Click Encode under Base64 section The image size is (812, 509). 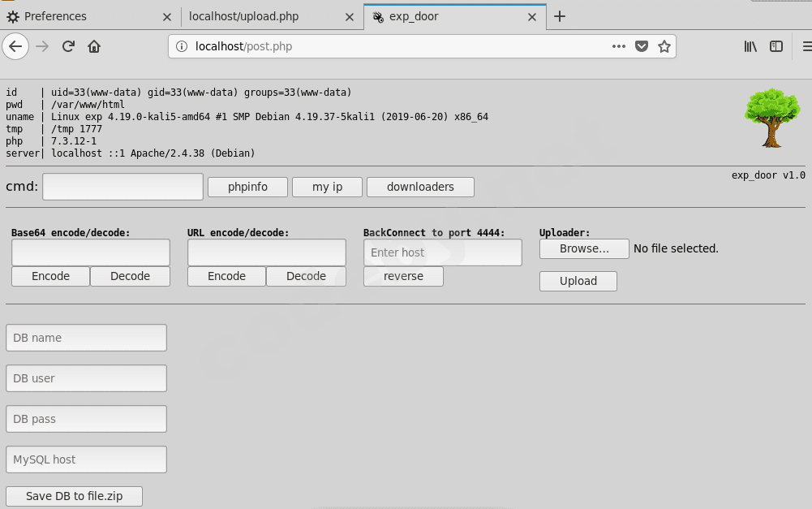click(x=51, y=276)
